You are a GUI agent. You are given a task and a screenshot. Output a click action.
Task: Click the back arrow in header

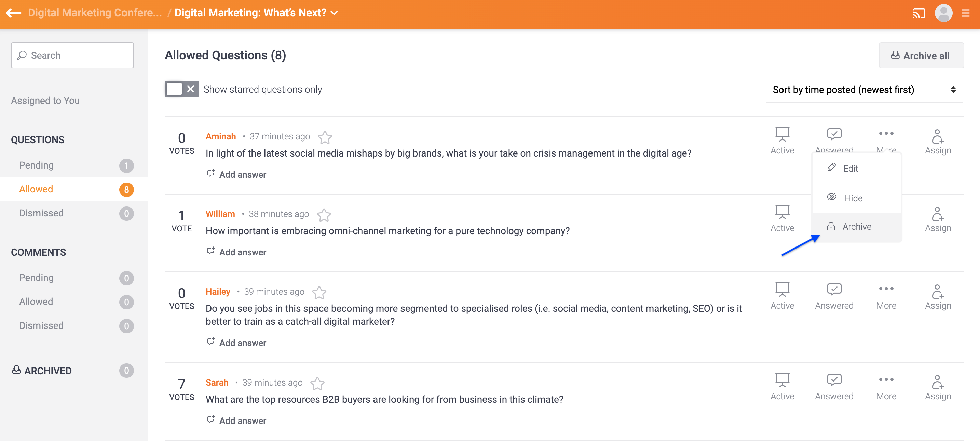[x=14, y=13]
